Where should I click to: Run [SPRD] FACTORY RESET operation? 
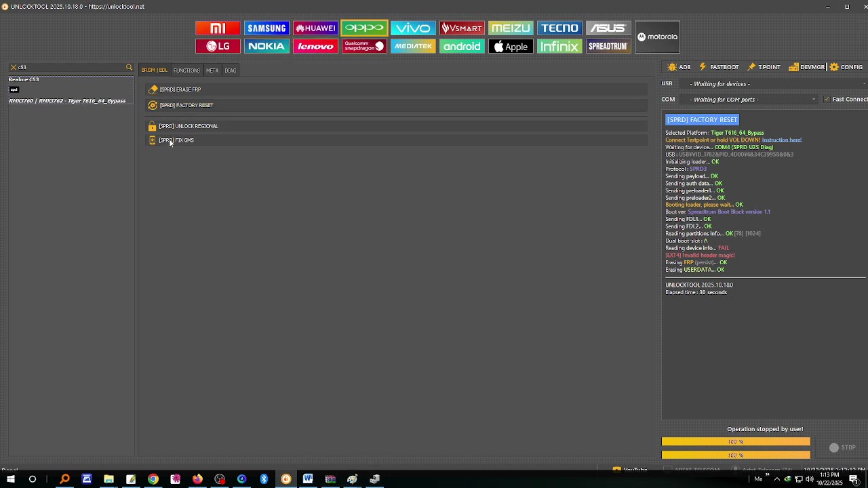[397, 105]
